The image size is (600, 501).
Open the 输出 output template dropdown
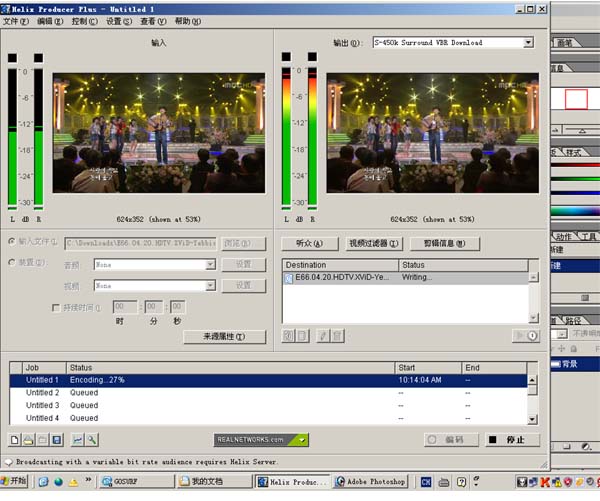pyautogui.click(x=528, y=42)
